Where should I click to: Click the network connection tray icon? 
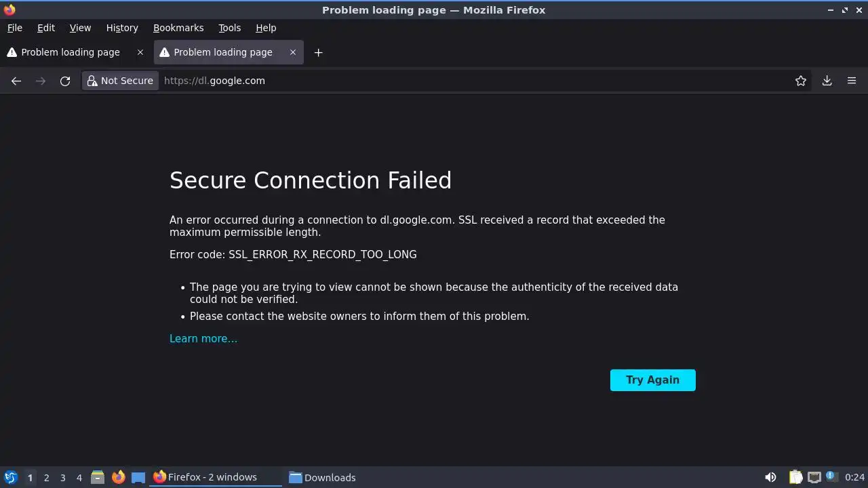click(x=814, y=477)
